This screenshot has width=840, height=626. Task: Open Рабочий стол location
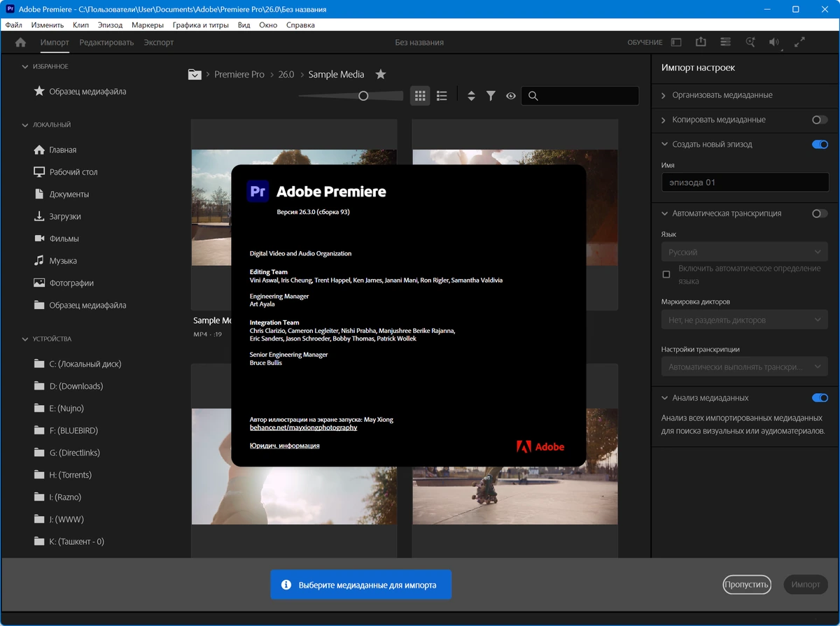click(x=66, y=172)
